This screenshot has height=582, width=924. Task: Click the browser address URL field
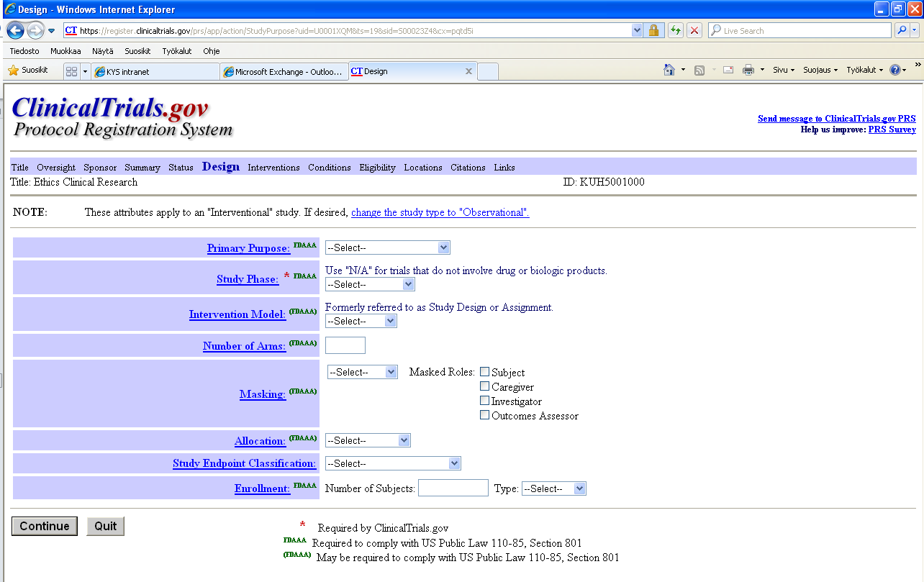click(348, 30)
